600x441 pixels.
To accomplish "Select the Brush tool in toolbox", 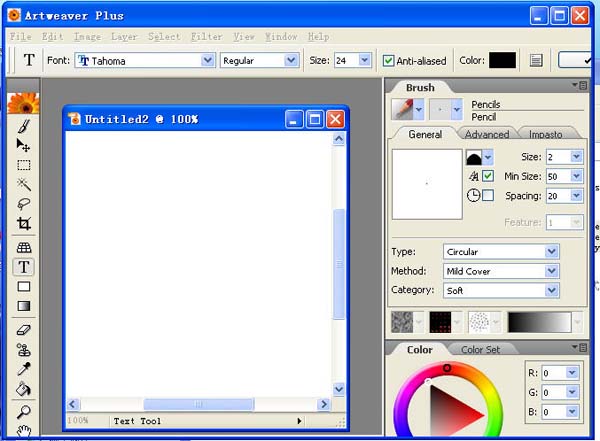I will (x=24, y=126).
